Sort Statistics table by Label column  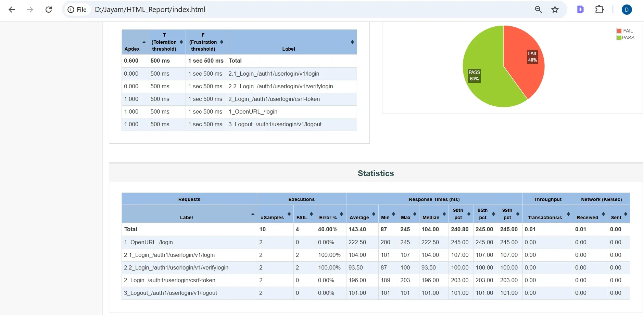(x=189, y=214)
